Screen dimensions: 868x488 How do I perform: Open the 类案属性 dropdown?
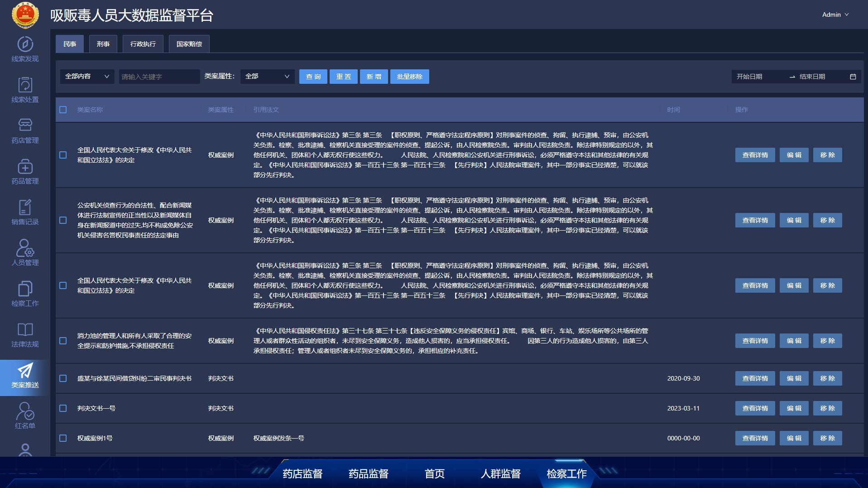coord(267,77)
